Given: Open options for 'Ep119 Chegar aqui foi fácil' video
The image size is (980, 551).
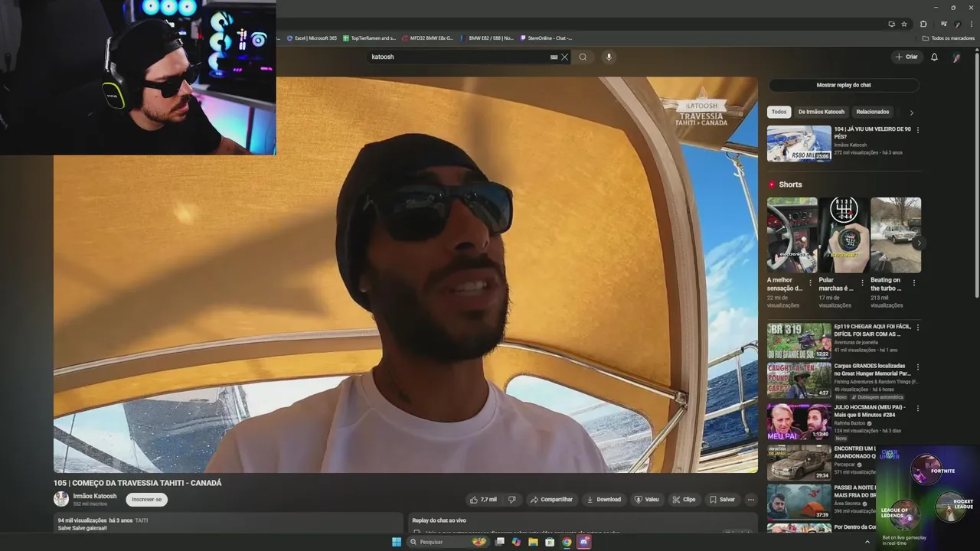Looking at the screenshot, I should coord(918,328).
